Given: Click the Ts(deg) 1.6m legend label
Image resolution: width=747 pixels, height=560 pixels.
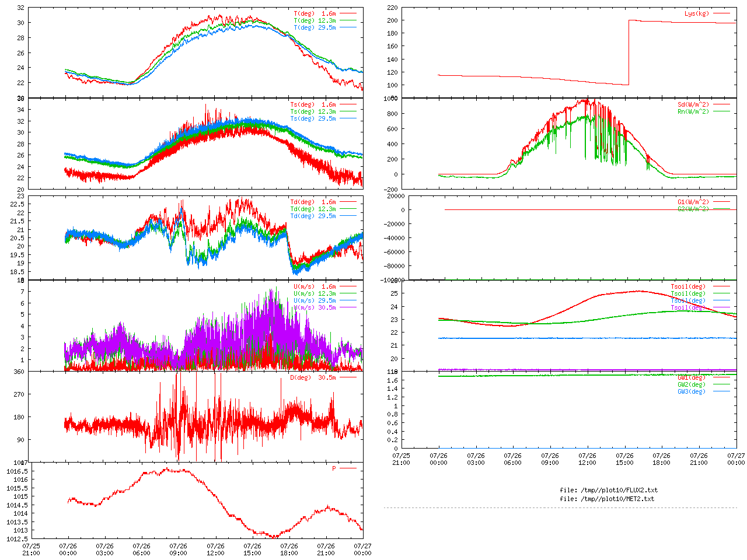Looking at the screenshot, I should click(x=313, y=105).
